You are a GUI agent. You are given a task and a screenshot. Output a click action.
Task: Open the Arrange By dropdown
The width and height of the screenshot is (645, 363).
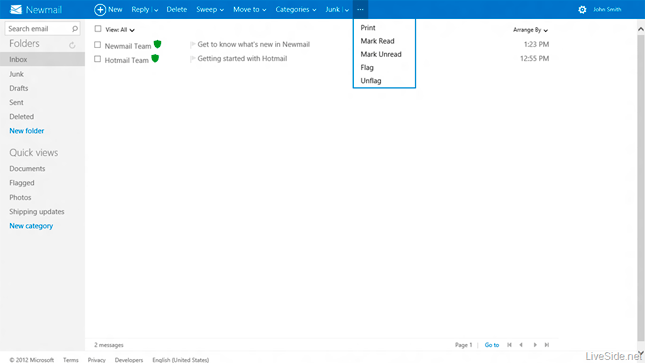click(x=530, y=30)
